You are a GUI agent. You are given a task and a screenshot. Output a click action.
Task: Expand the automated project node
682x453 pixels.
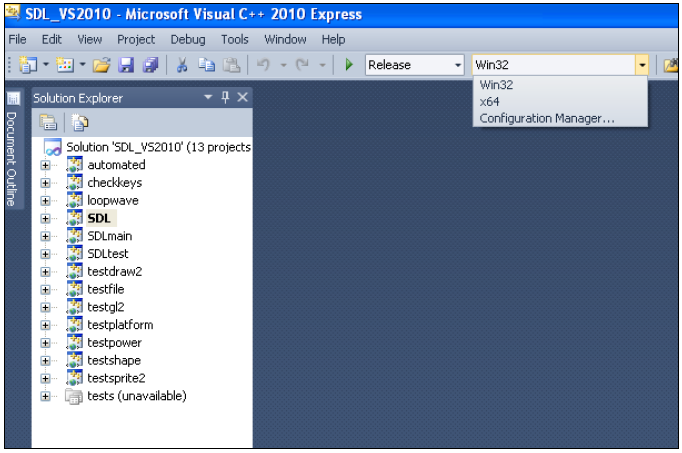(45, 165)
